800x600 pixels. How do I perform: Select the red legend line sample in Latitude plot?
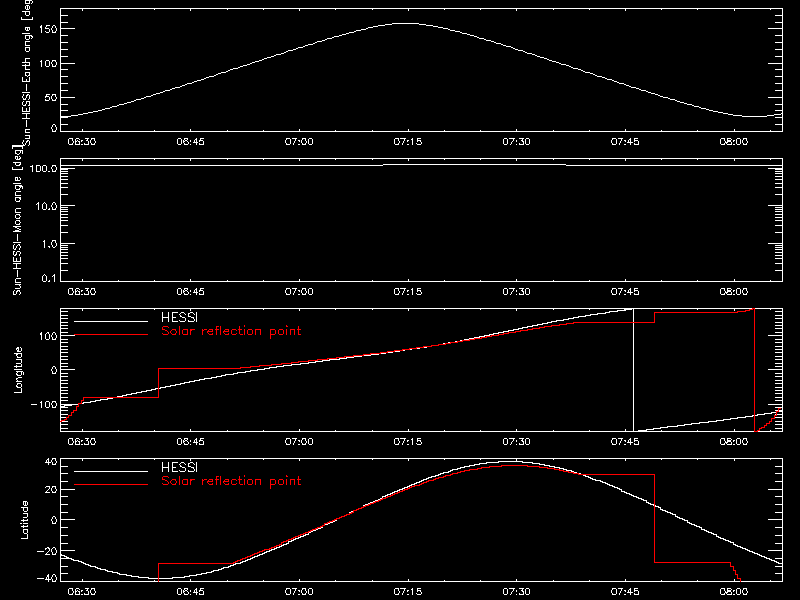coord(111,485)
